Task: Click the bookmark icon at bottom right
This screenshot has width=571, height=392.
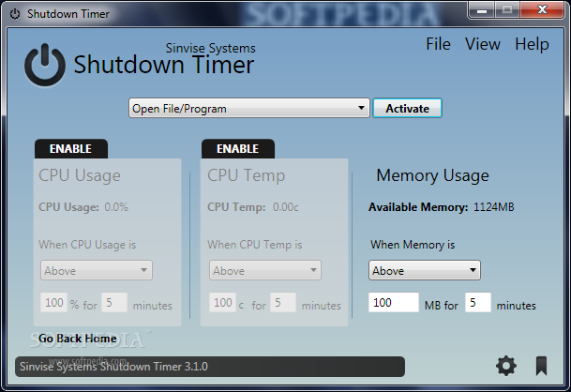Action: 541,366
